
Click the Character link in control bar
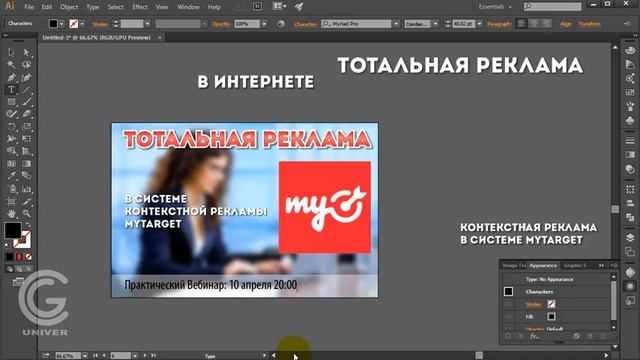point(305,24)
